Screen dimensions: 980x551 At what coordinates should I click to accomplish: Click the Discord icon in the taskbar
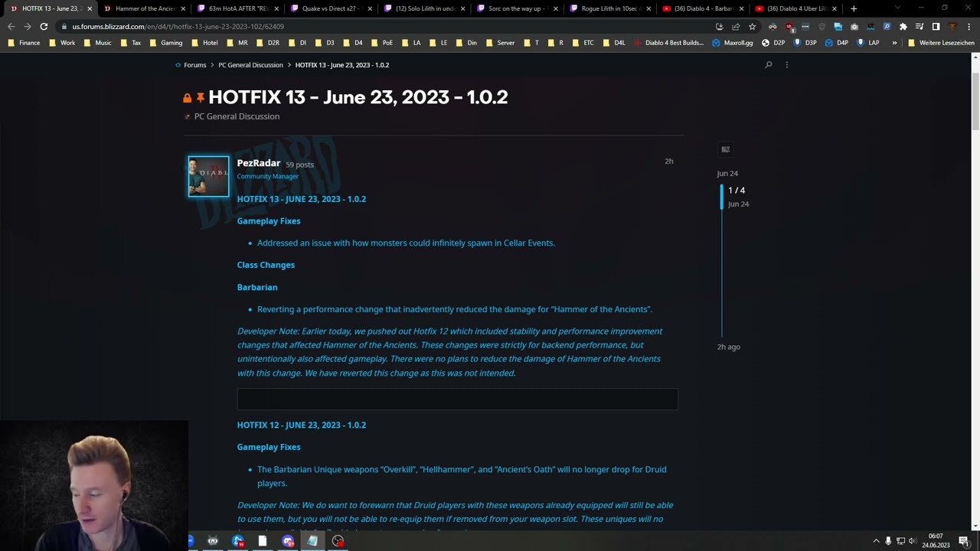[x=288, y=541]
